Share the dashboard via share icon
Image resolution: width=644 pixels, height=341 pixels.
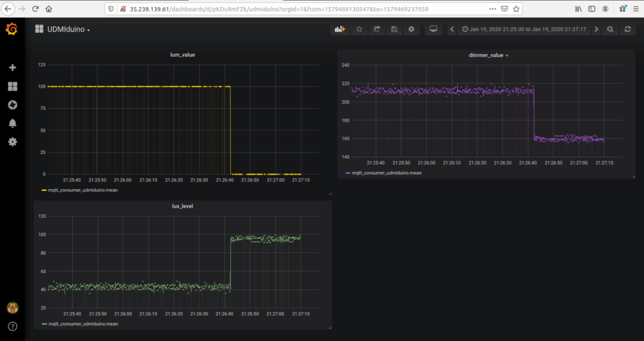(377, 29)
